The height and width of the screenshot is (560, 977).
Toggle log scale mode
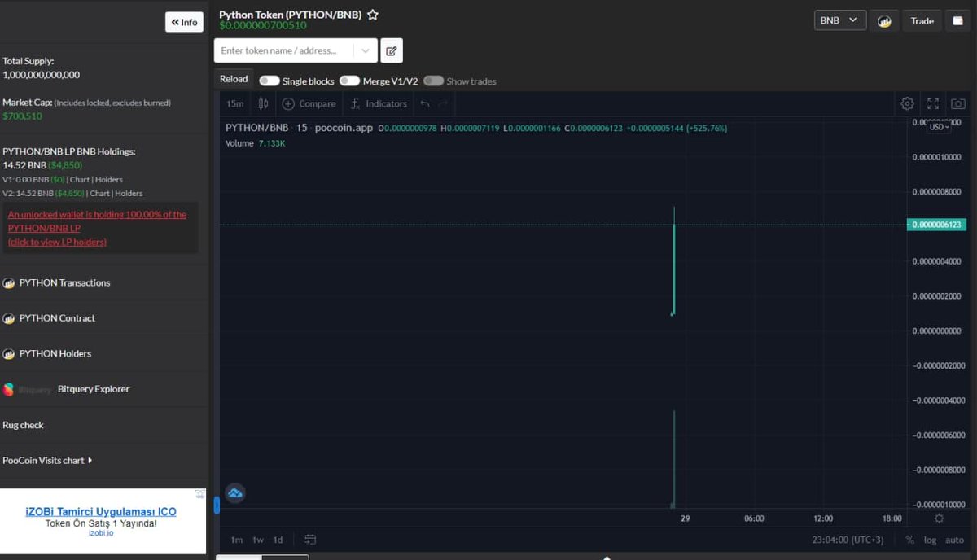(931, 540)
